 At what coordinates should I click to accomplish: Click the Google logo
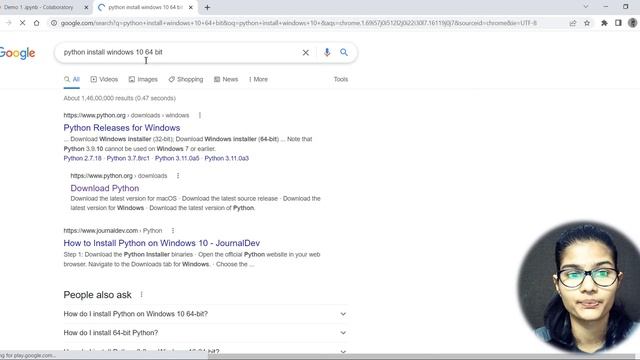tap(17, 53)
